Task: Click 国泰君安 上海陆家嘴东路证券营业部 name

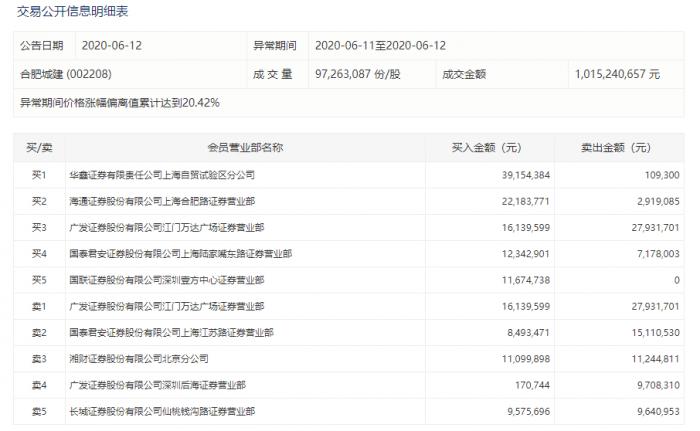Action: click(180, 254)
